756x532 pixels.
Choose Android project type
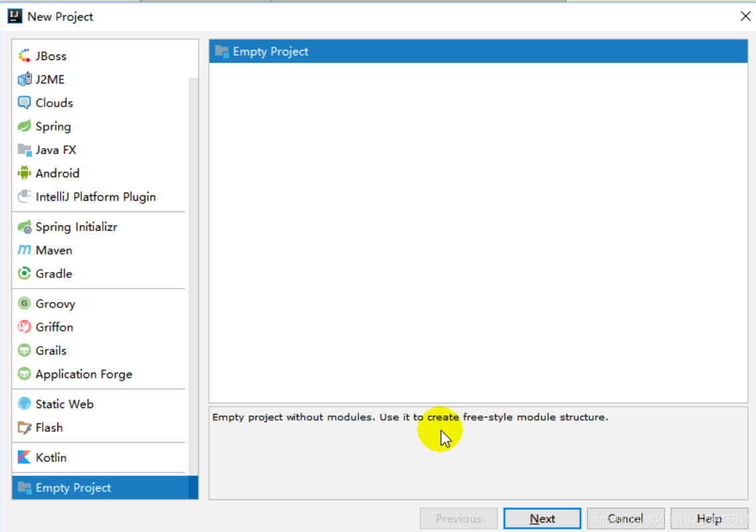click(100, 173)
